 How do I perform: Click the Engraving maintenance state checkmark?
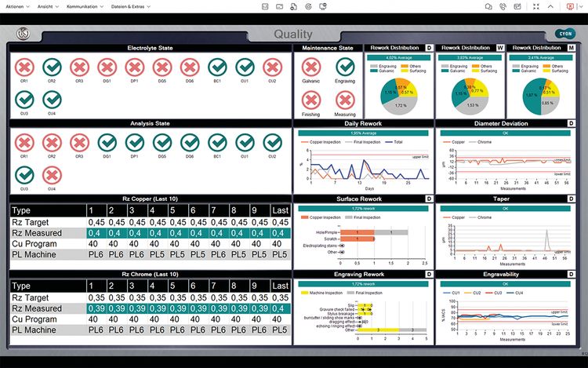click(345, 67)
